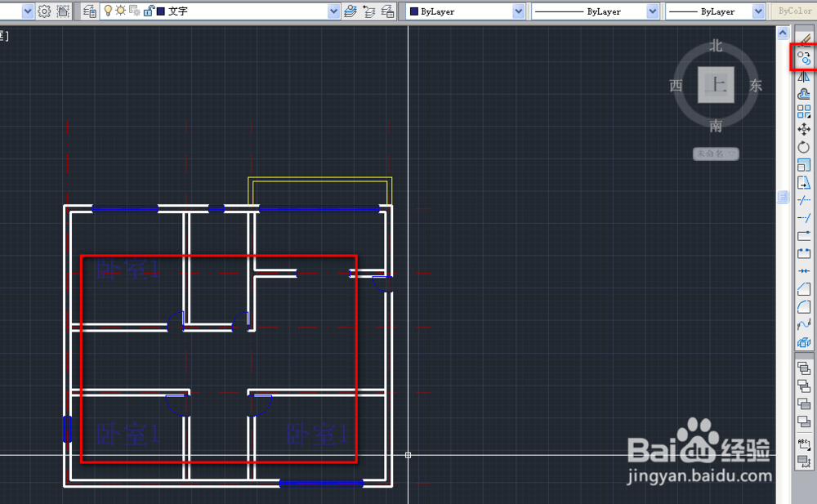
Task: Open the ByLayer lineweight dropdown
Action: 759,11
